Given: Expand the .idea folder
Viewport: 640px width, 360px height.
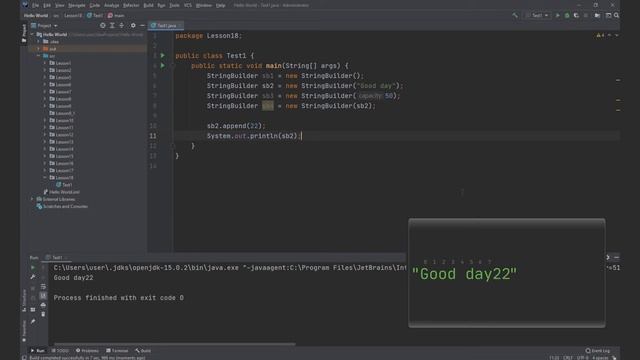Looking at the screenshot, I should click(39, 42).
